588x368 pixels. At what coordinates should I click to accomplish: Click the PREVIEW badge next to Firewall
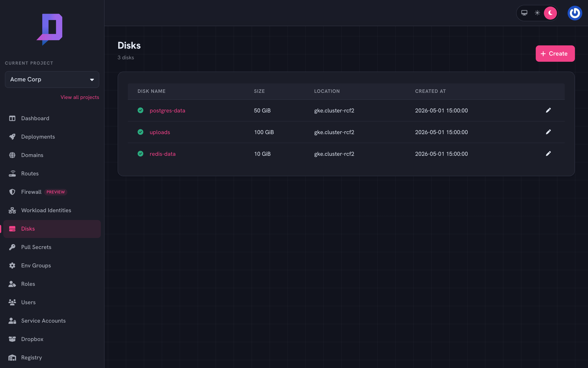tap(56, 192)
